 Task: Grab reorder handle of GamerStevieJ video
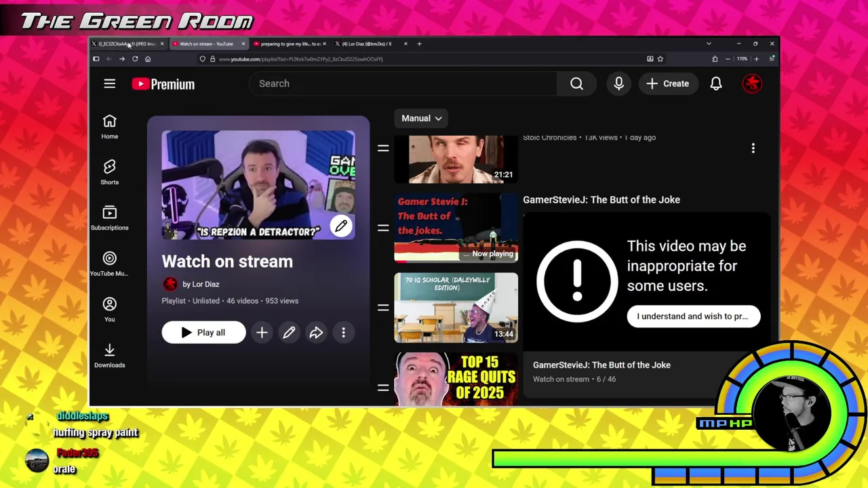pyautogui.click(x=383, y=228)
